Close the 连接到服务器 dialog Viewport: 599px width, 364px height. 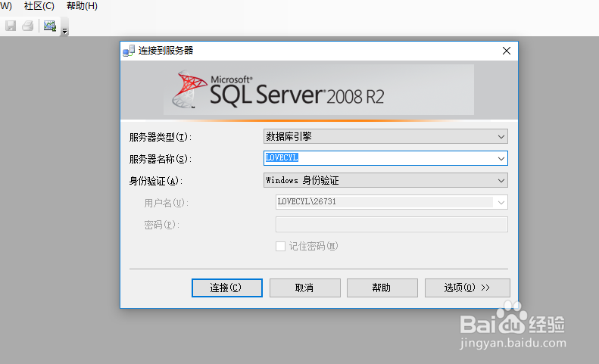click(507, 51)
